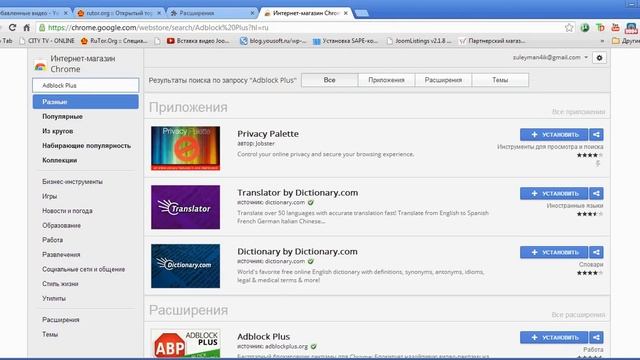Open the Adblock Plus title link
Image resolution: width=640 pixels, height=360 pixels.
click(x=263, y=336)
